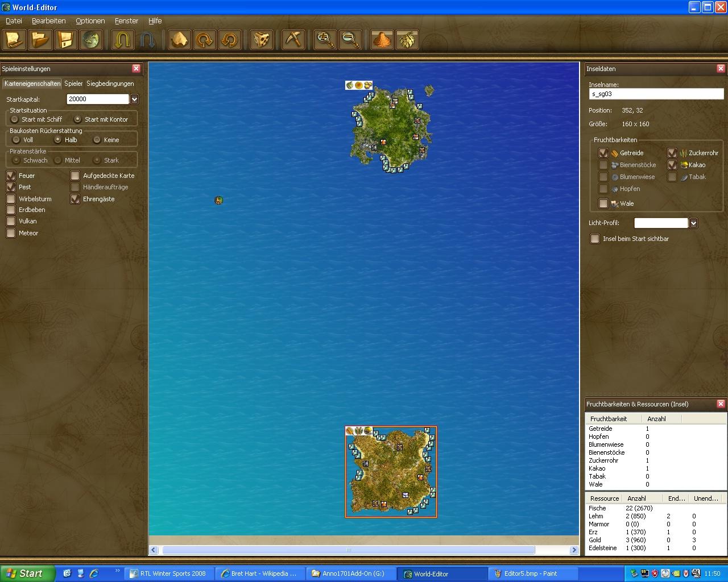
Task: Save the map with the floppy disk icon
Action: 66,40
